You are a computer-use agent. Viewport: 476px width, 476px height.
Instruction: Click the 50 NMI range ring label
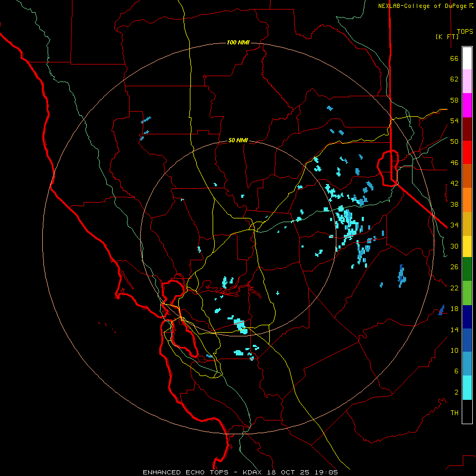238,140
